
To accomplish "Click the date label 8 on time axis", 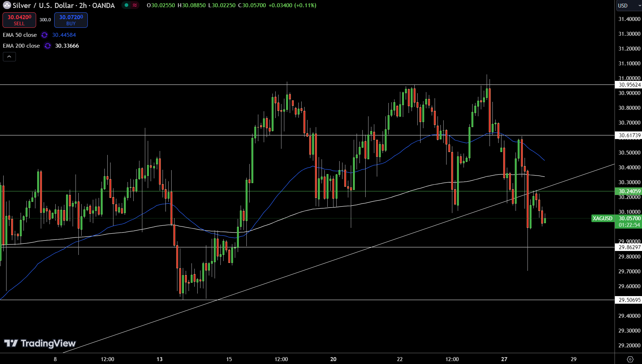I will 55,359.
